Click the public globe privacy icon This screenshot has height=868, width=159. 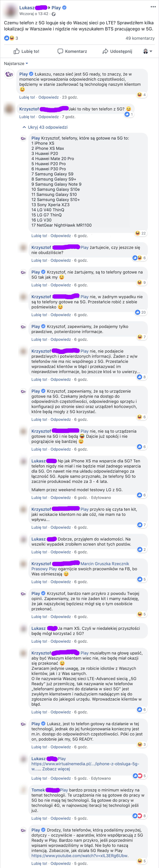pyautogui.click(x=54, y=14)
